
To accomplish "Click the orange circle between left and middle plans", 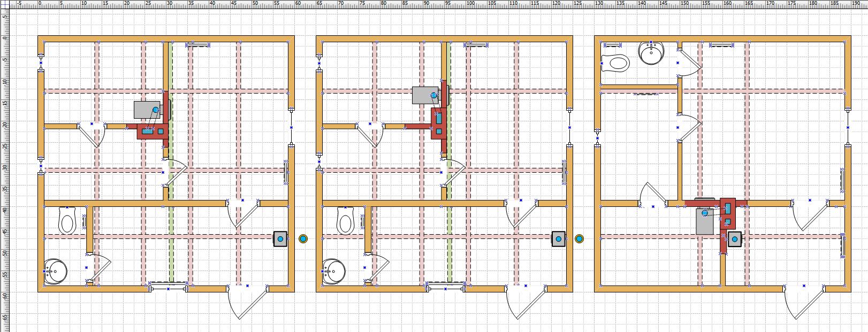I will coord(303,238).
